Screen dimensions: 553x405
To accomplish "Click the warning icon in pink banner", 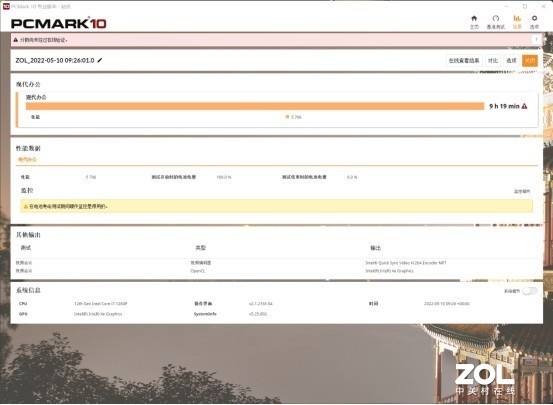I will click(x=16, y=40).
